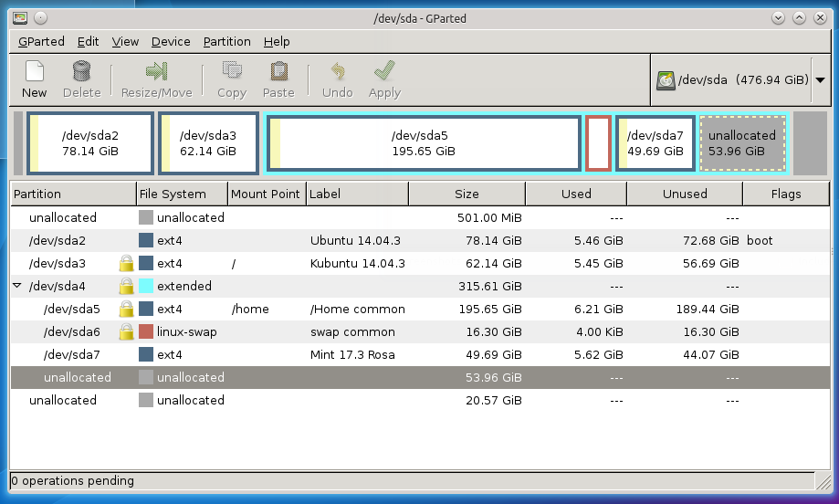839x504 pixels.
Task: Collapse the /dev/sda4 extended partition tree
Action: point(17,286)
